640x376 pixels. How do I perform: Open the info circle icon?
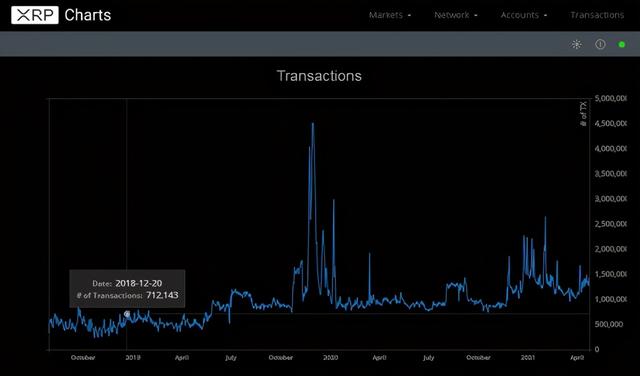click(x=600, y=44)
